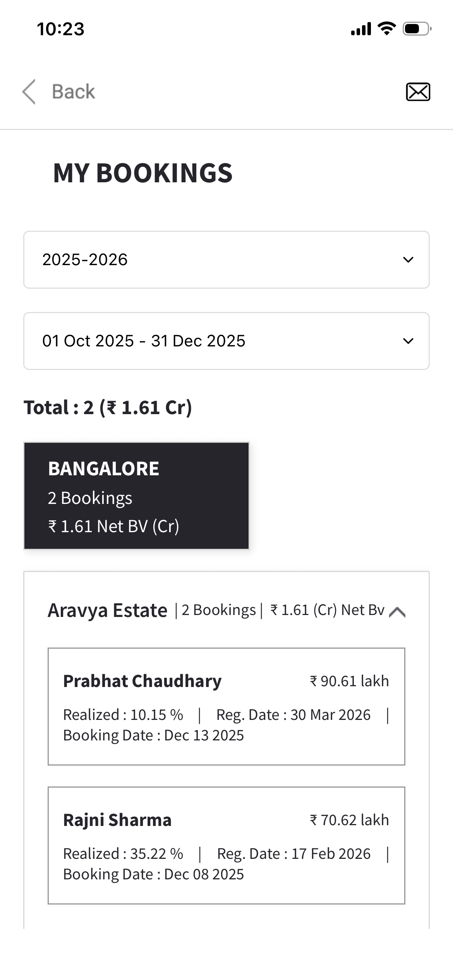453x980 pixels.
Task: Tap the back chevron arrow icon
Action: [29, 92]
